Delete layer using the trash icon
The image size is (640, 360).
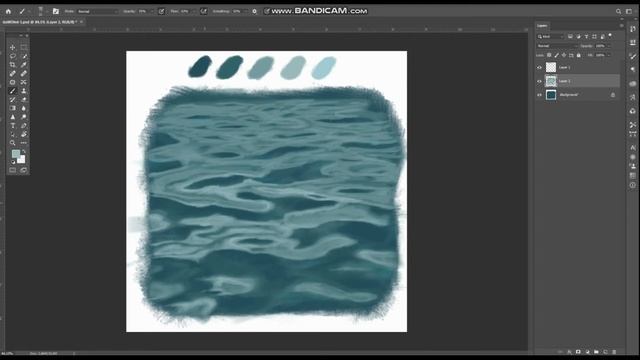(614, 352)
